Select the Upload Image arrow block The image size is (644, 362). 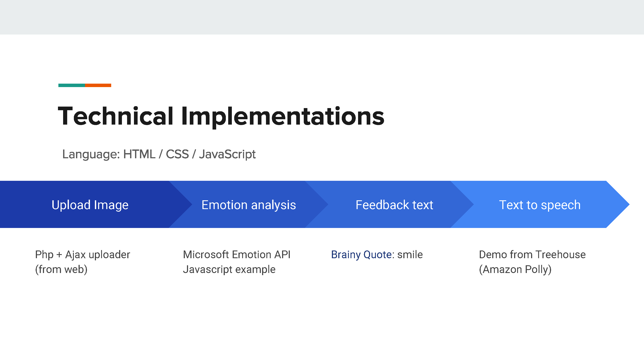(x=90, y=204)
